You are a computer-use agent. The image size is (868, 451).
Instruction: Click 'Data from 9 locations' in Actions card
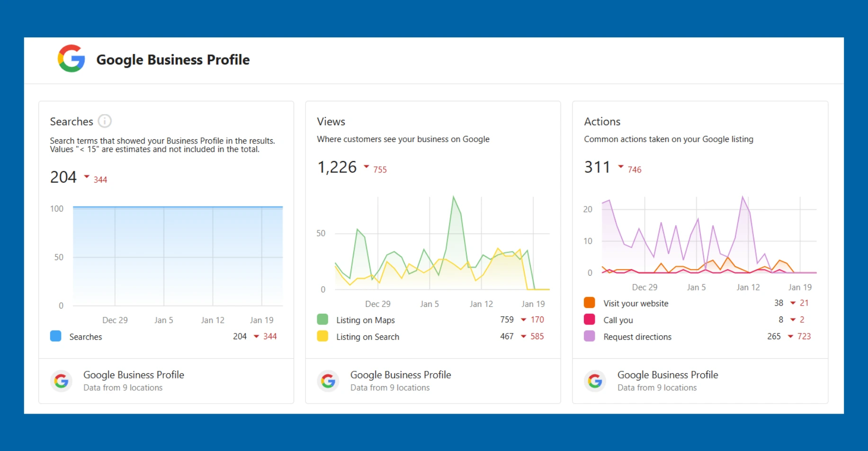point(657,388)
